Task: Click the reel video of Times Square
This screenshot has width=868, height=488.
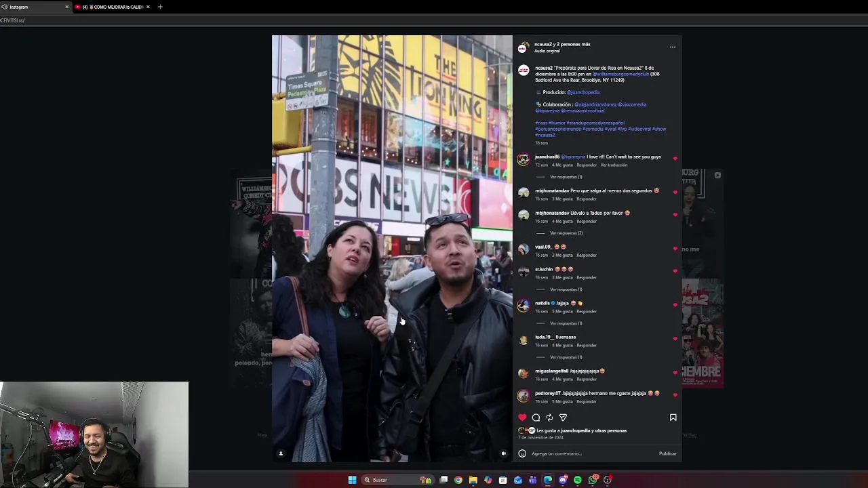Action: pyautogui.click(x=392, y=248)
